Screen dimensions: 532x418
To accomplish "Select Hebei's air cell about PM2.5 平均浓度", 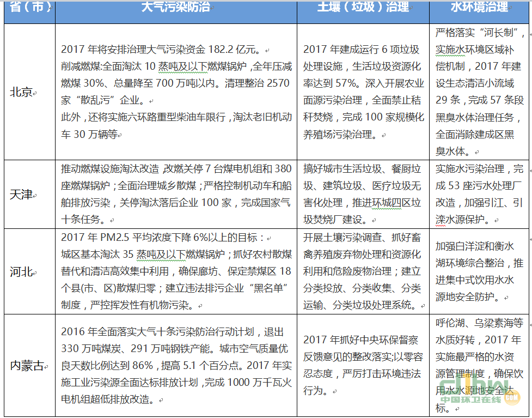I will 175,271.
